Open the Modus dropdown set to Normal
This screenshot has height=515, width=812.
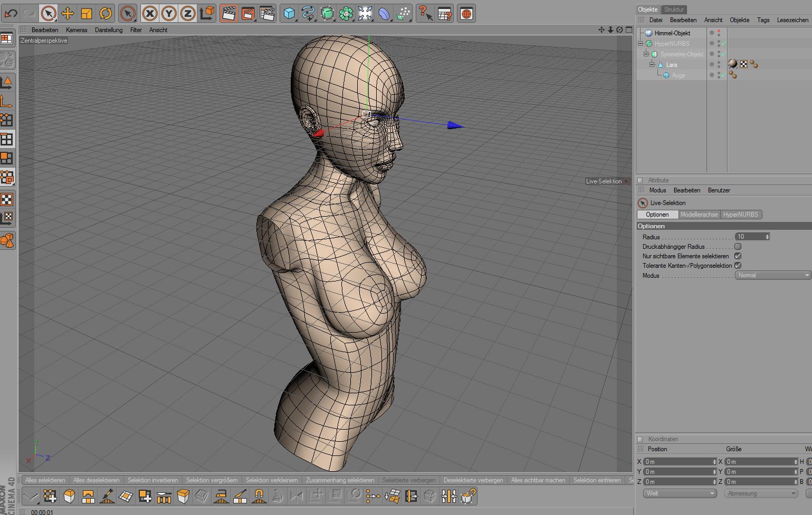(772, 275)
